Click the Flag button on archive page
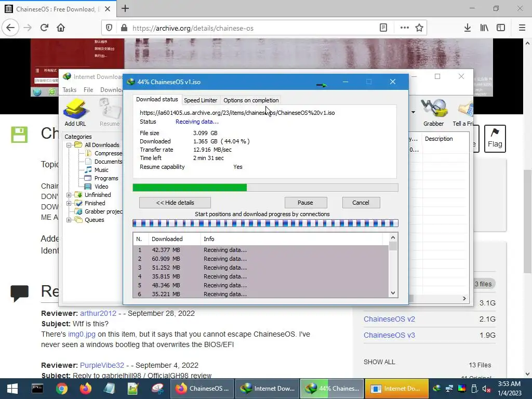Image resolution: width=532 pixels, height=399 pixels. tap(495, 138)
